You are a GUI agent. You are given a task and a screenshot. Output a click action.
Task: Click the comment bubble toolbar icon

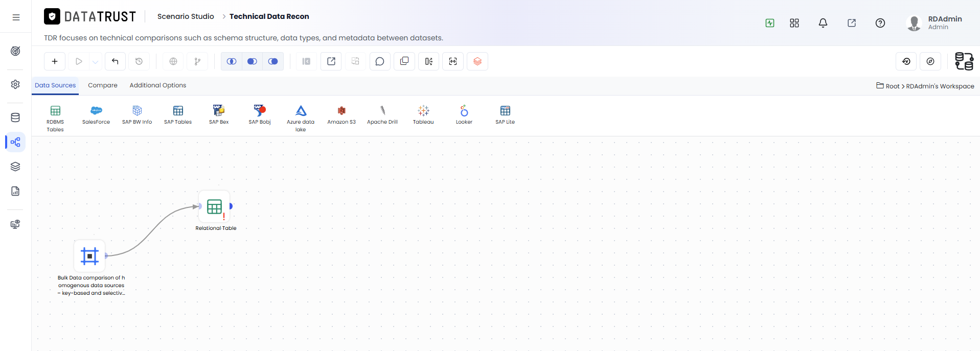click(380, 61)
